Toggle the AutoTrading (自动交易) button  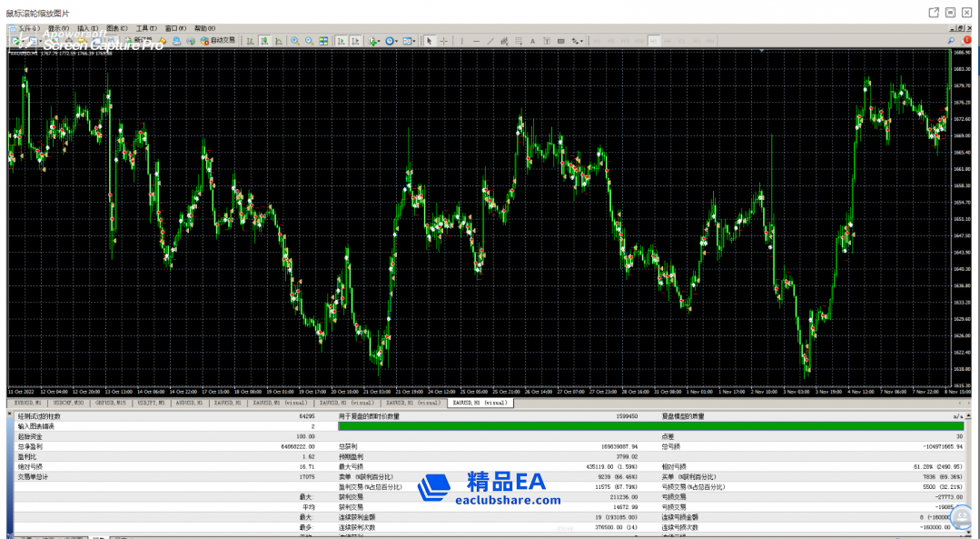tap(218, 41)
